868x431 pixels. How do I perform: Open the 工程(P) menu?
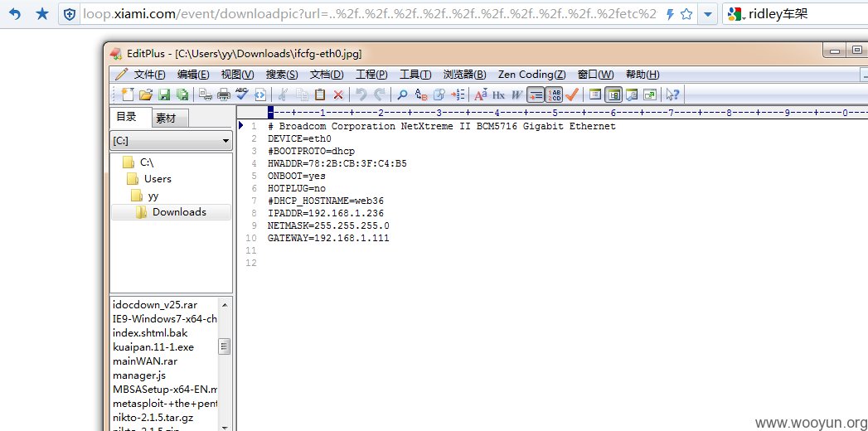point(371,75)
